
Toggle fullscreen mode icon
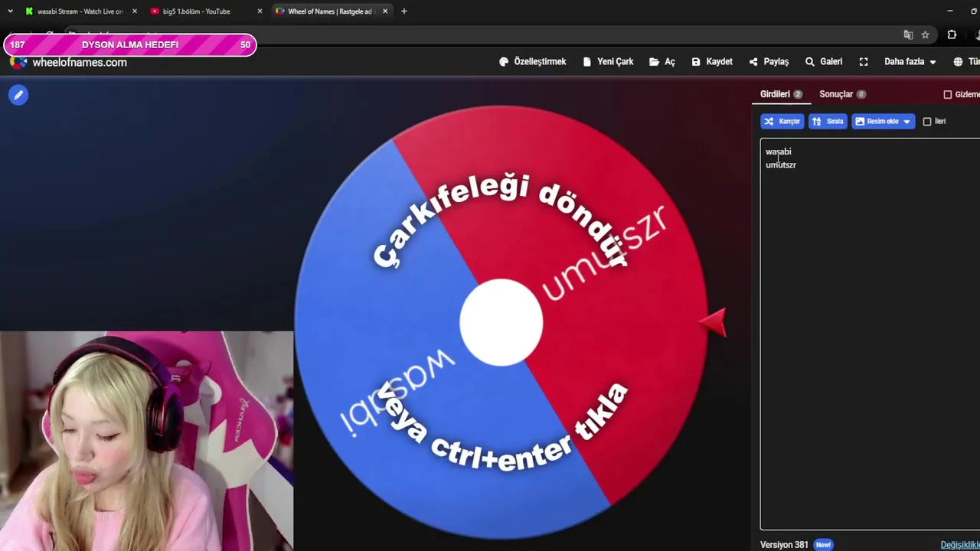point(864,61)
